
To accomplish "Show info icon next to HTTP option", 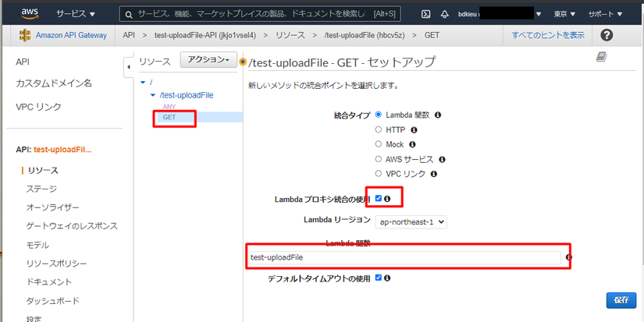I will coord(414,130).
